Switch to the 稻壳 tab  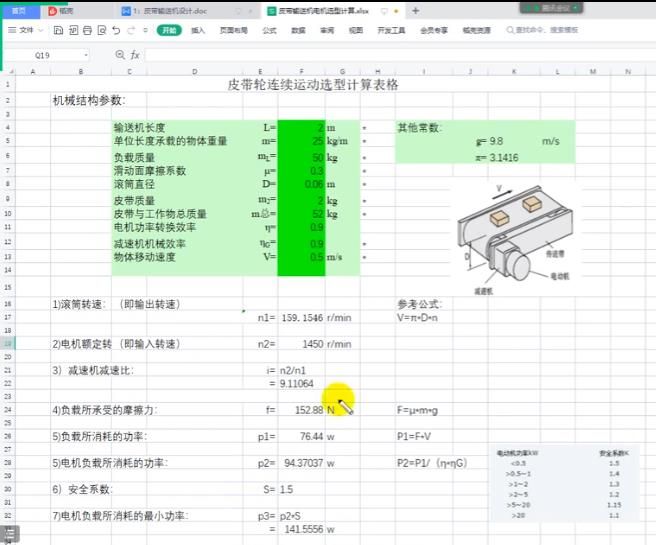[x=61, y=11]
